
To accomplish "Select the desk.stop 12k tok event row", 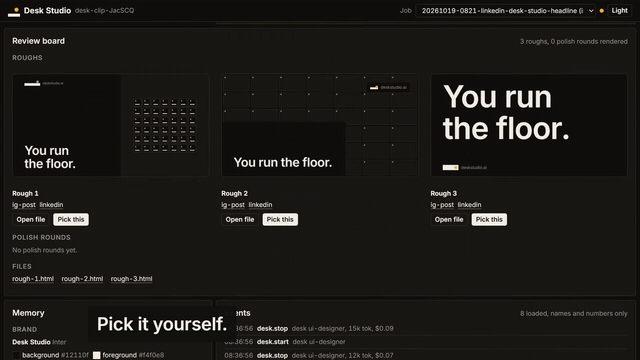I will tap(426, 356).
